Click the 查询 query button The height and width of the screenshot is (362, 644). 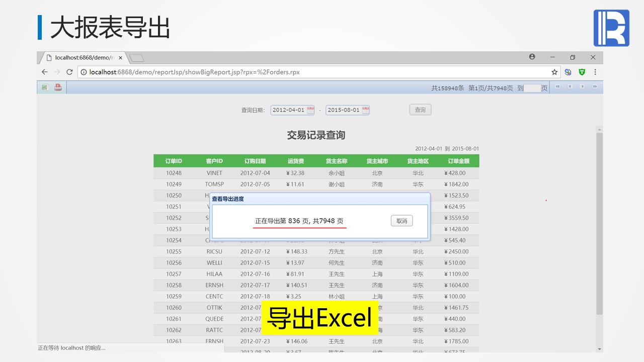420,110
